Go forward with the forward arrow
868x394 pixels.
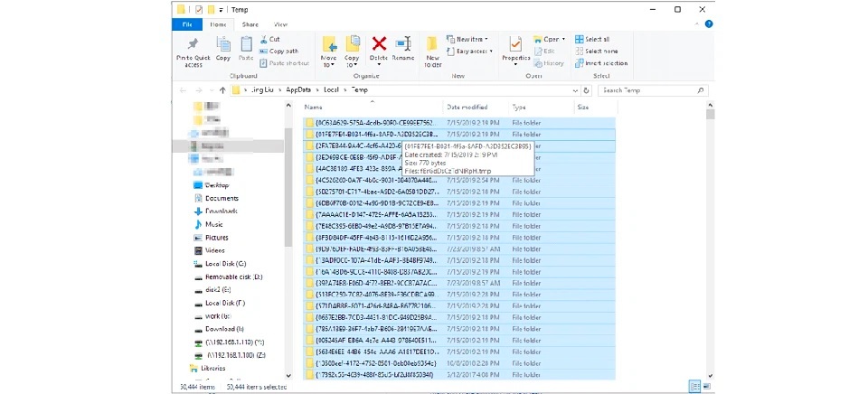pos(199,90)
